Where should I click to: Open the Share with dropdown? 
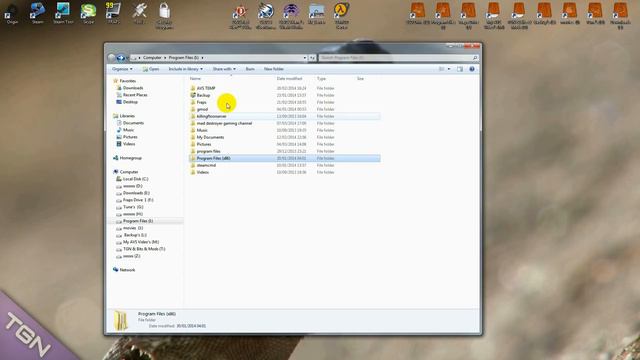pos(224,69)
